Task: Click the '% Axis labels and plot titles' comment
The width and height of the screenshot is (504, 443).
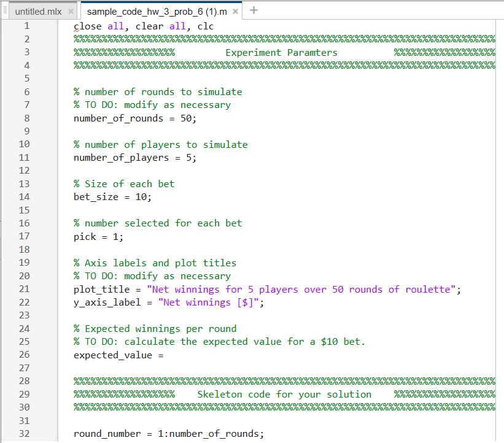Action: [155, 263]
